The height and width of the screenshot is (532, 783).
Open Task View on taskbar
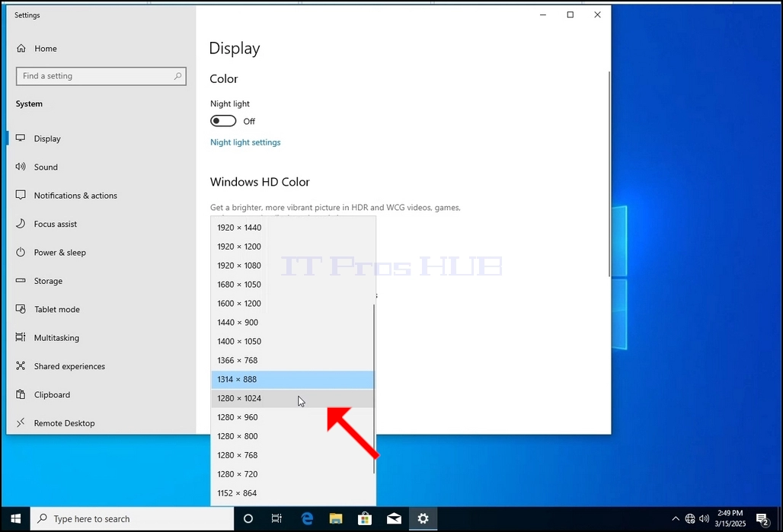276,519
